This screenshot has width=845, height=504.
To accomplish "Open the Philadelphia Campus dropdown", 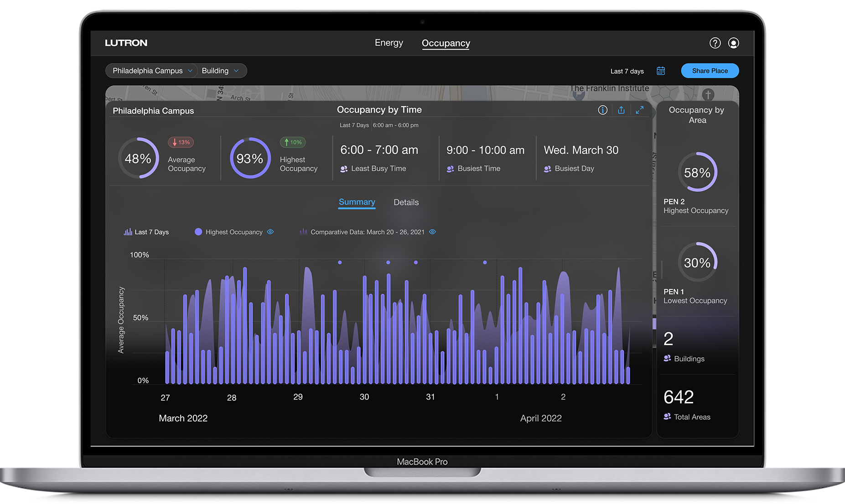I will (x=152, y=71).
